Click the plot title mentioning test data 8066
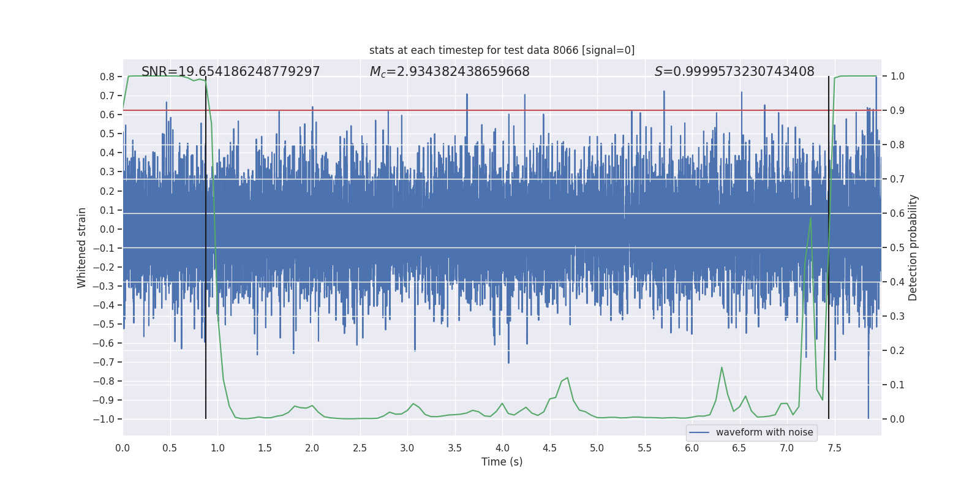This screenshot has height=490, width=980. (502, 50)
